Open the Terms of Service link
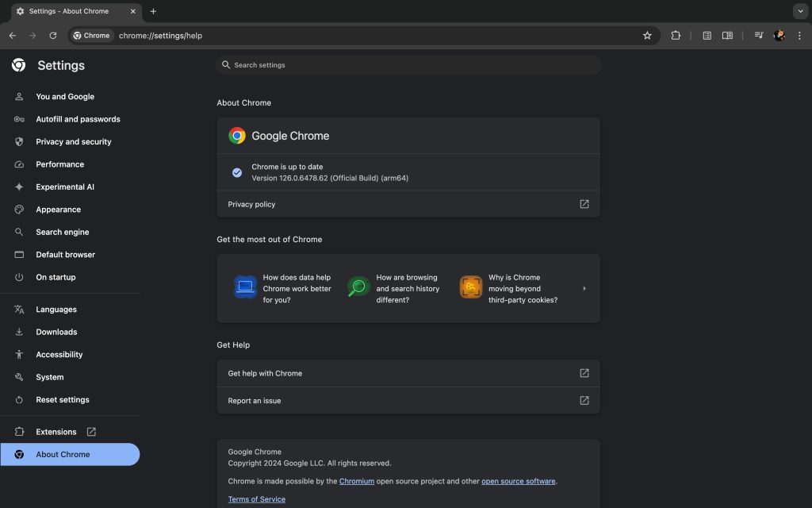This screenshot has height=508, width=812. coord(256,499)
